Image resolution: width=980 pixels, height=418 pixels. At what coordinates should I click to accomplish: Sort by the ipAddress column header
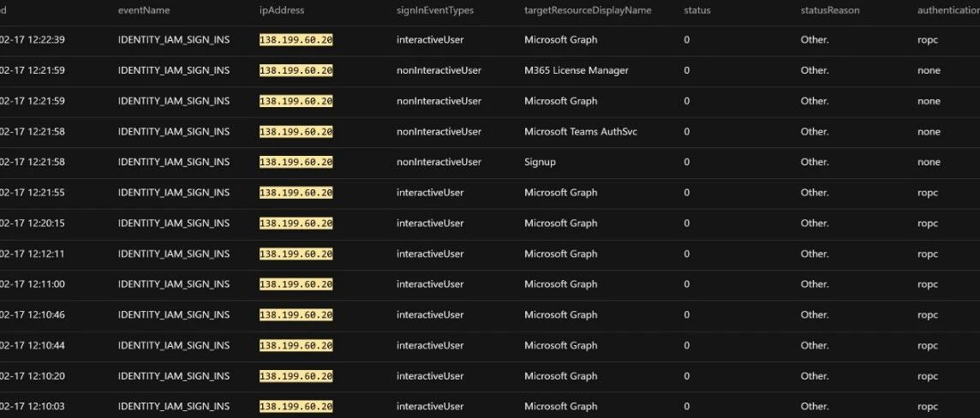[x=282, y=10]
